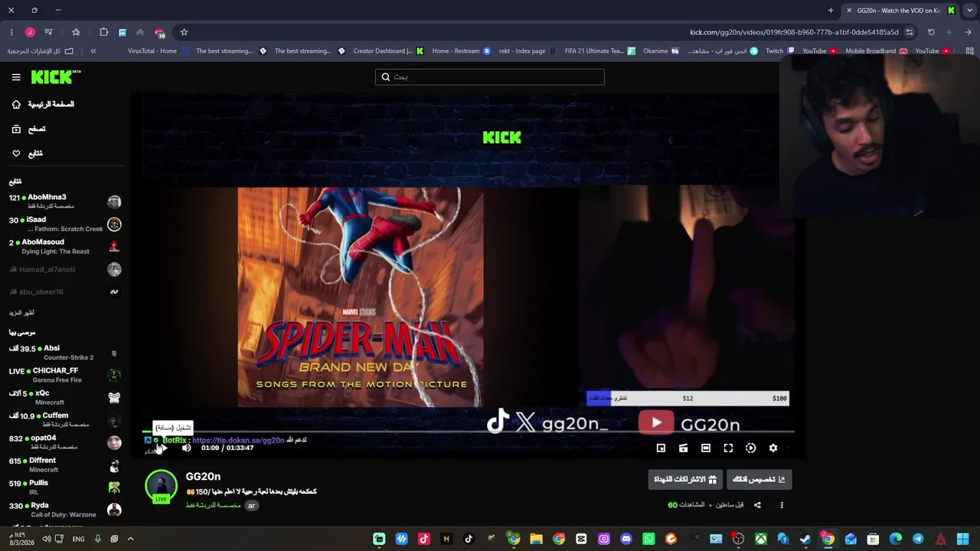Image resolution: width=980 pixels, height=551 pixels.
Task: Open CHICHAR_FF live channel
Action: (x=64, y=375)
